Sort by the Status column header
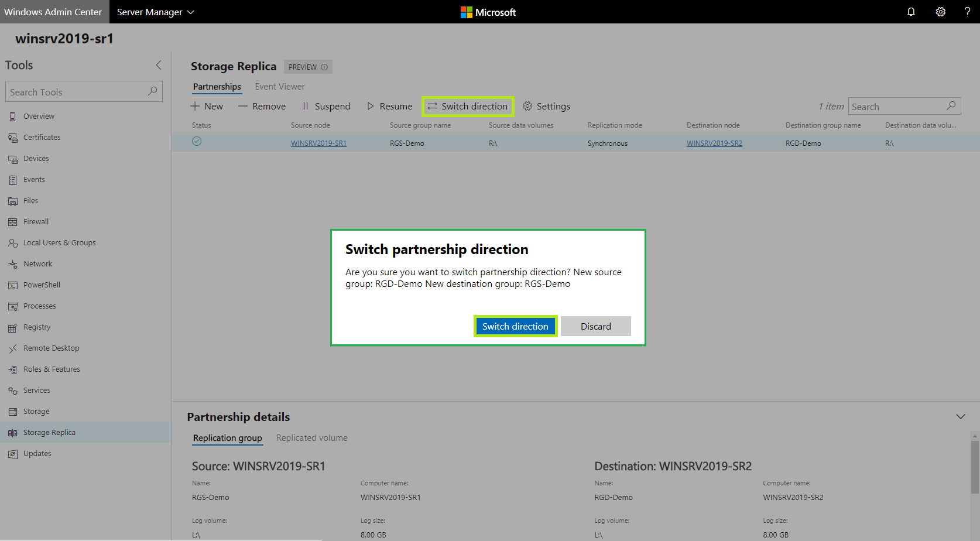Screen dimensions: 980x541 [201, 125]
